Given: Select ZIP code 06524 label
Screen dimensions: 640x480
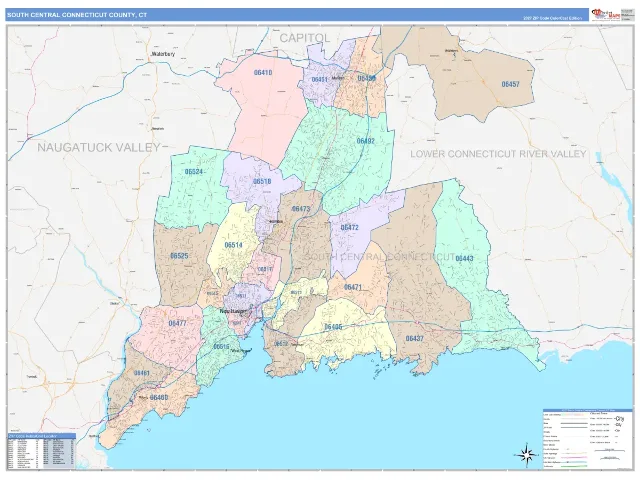Looking at the screenshot, I should coord(194,172).
